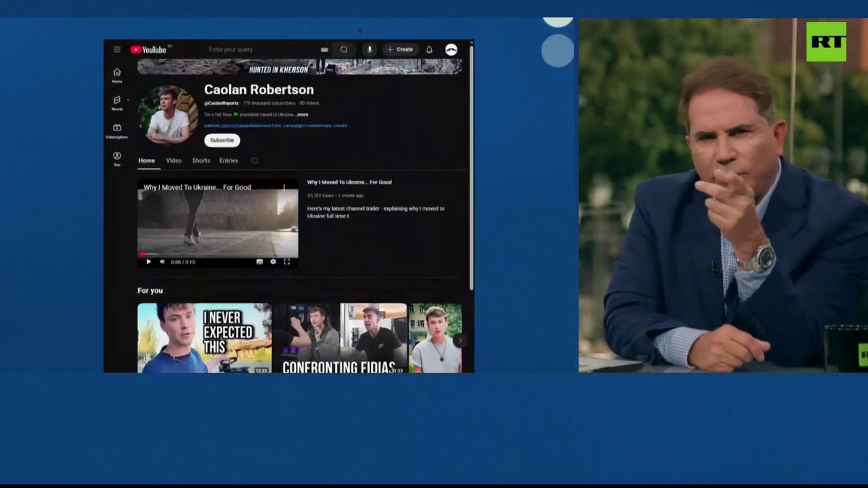The width and height of the screenshot is (868, 488).
Task: Subscribe to Caolan Robertson's channel
Action: click(222, 140)
